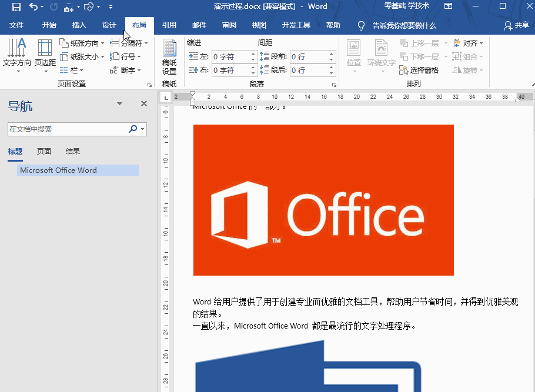This screenshot has height=392, width=535.
Task: Switch to the 插入 Insert tab
Action: coord(79,25)
